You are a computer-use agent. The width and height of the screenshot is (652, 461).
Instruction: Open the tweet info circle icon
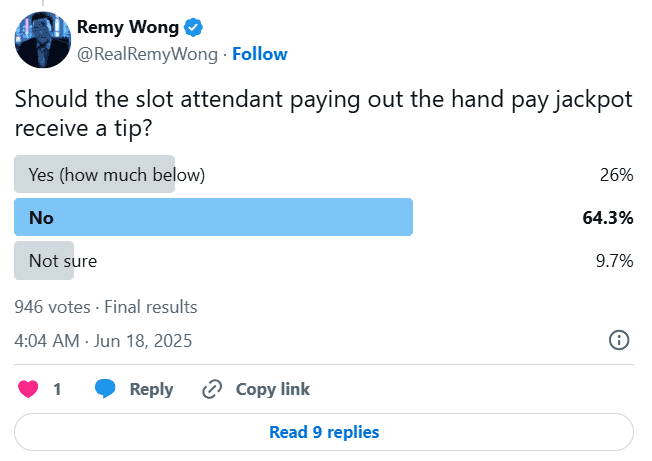click(x=619, y=340)
